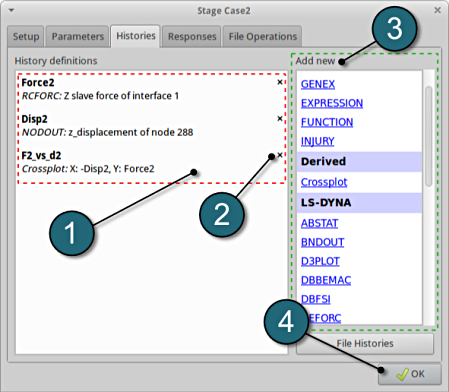Switch to the Setup tab
This screenshot has width=449, height=392.
point(26,36)
